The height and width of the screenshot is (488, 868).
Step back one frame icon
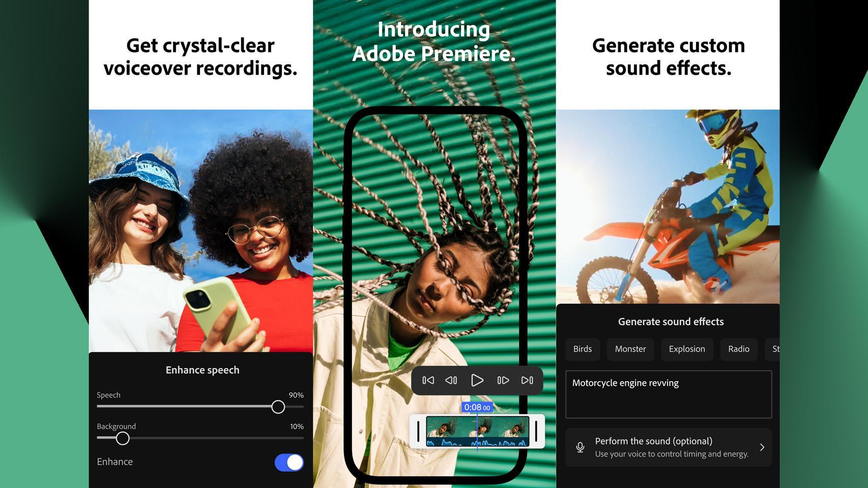pyautogui.click(x=451, y=380)
